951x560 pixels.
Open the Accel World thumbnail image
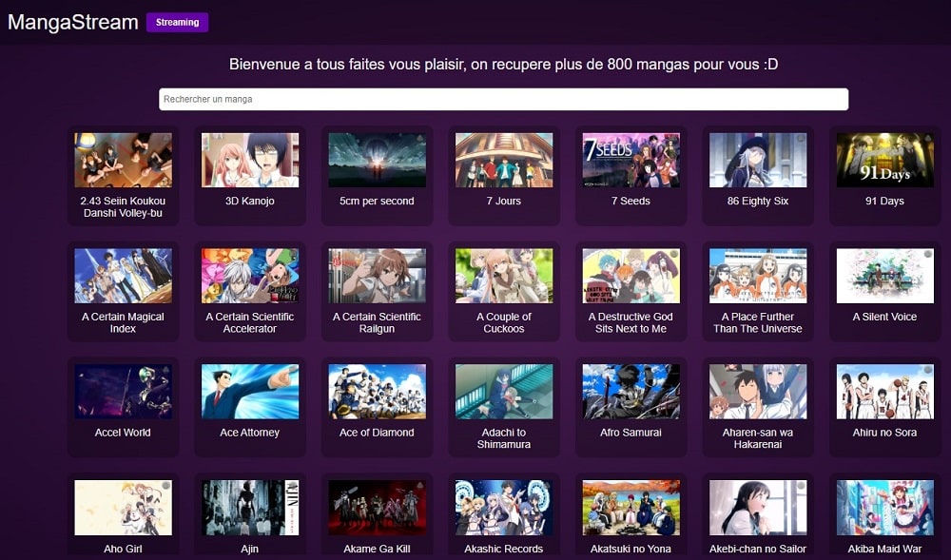[x=123, y=392]
